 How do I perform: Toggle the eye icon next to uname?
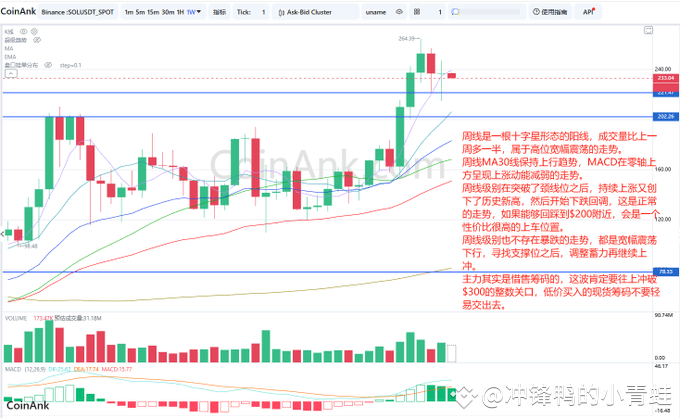click(x=399, y=12)
